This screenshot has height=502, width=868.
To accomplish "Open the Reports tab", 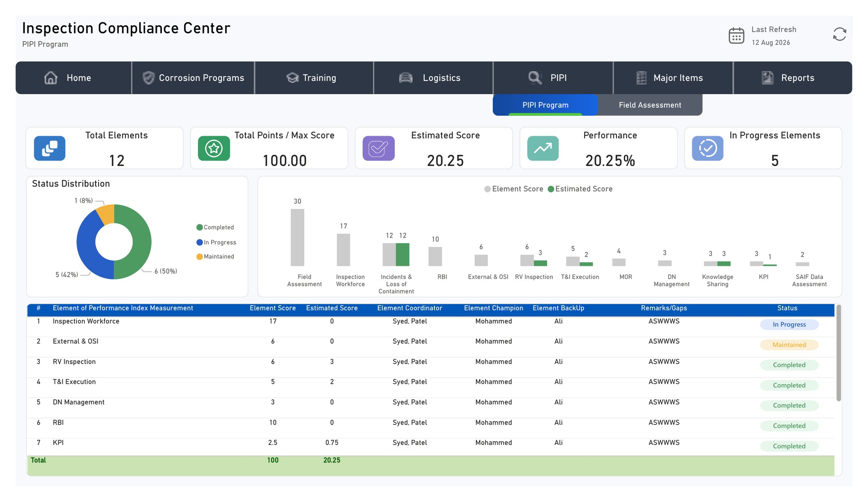I will 793,78.
